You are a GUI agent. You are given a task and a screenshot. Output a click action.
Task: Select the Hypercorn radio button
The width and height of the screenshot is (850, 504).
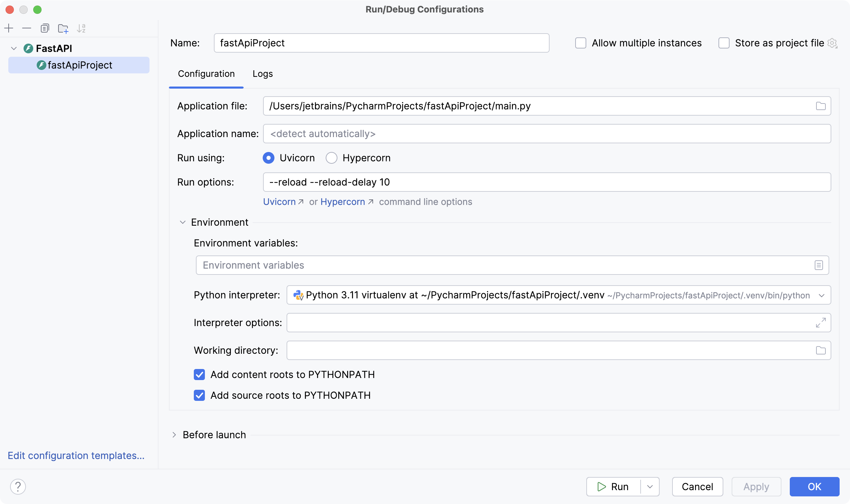click(x=332, y=158)
